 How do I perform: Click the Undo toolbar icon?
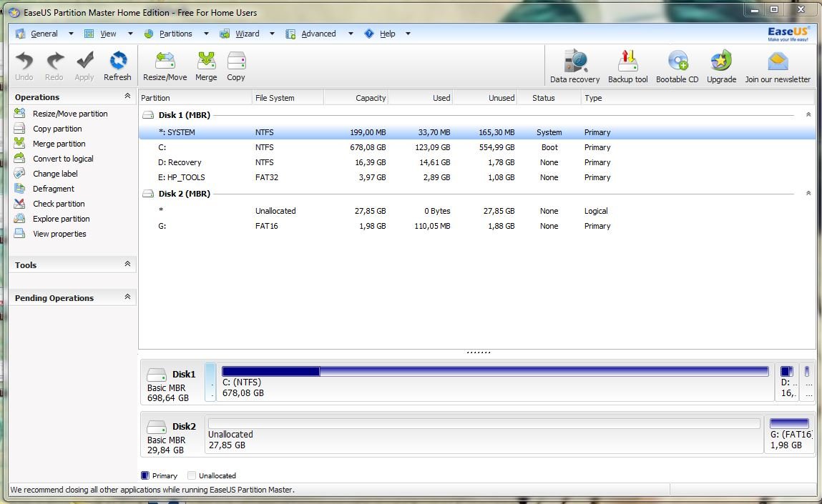coord(24,61)
